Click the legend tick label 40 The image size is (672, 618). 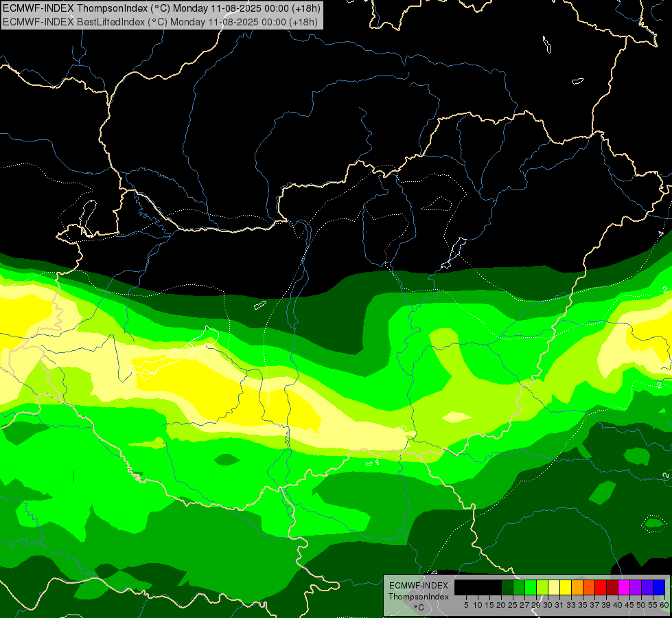coord(617,605)
